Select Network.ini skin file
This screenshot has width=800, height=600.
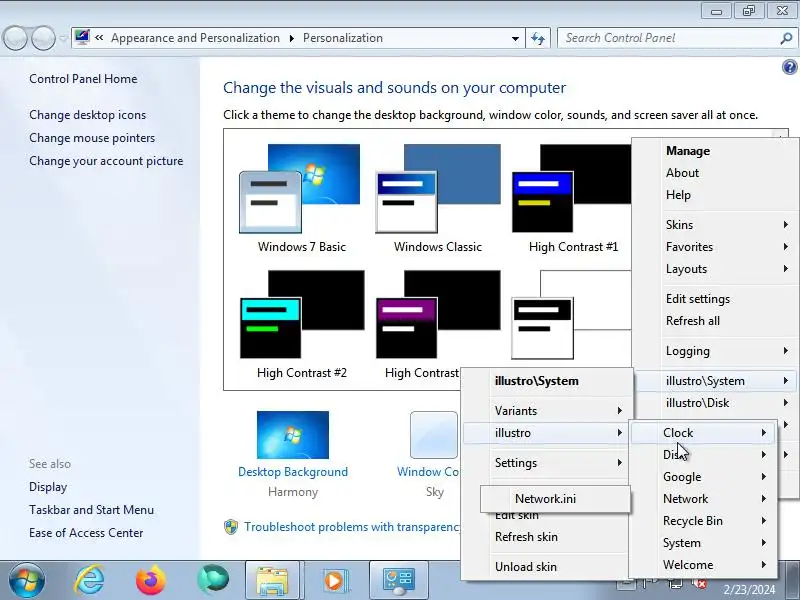click(556, 498)
